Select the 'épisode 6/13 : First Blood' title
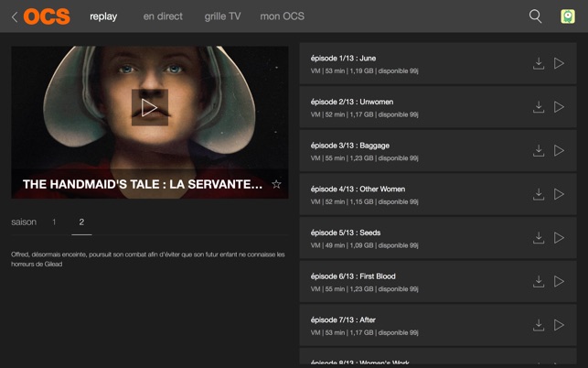The width and height of the screenshot is (588, 368). 353,276
